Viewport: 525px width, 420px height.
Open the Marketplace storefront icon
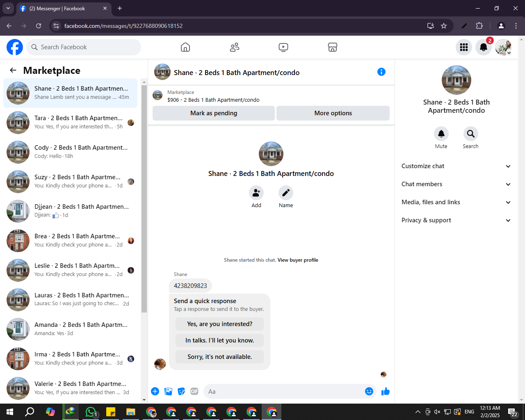pos(333,47)
